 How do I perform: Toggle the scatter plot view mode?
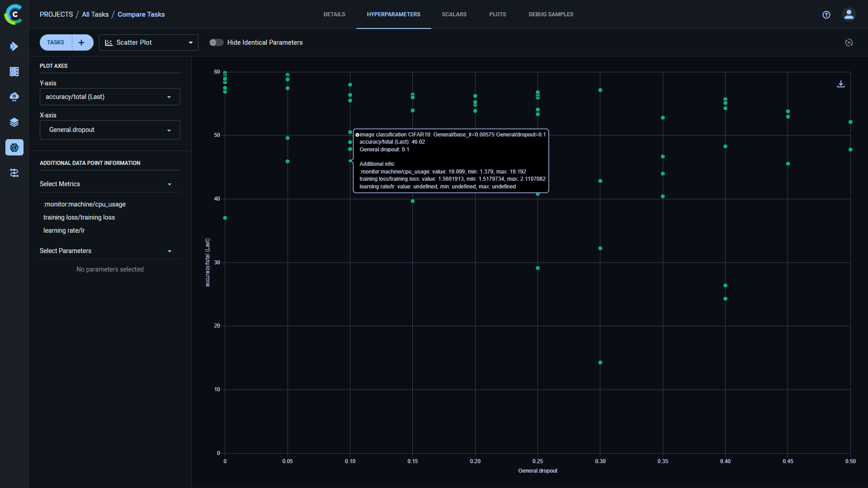pos(149,42)
